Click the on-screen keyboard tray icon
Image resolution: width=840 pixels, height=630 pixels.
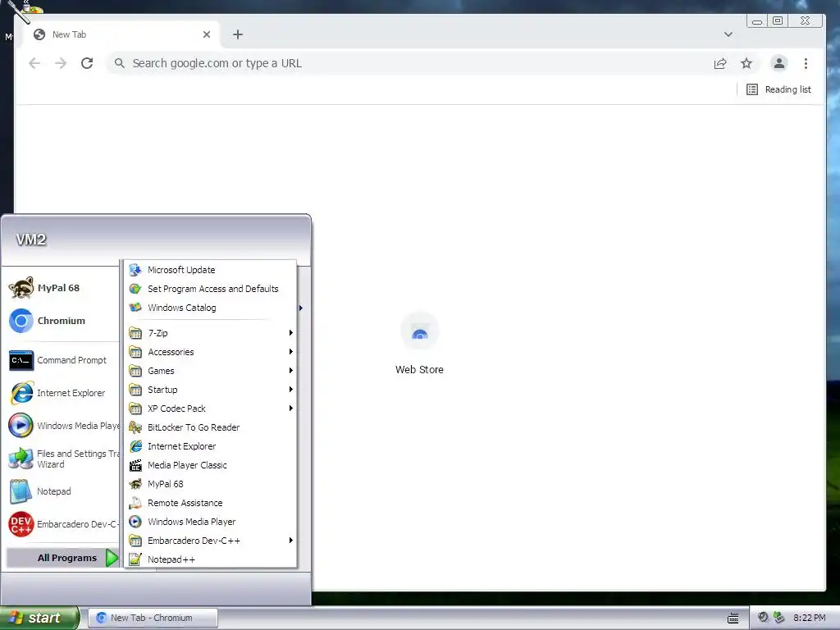point(733,619)
